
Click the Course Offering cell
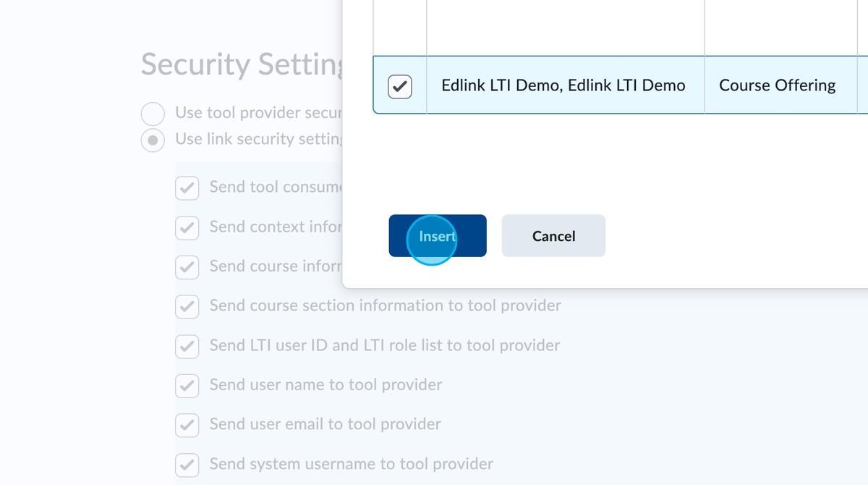[x=777, y=85]
